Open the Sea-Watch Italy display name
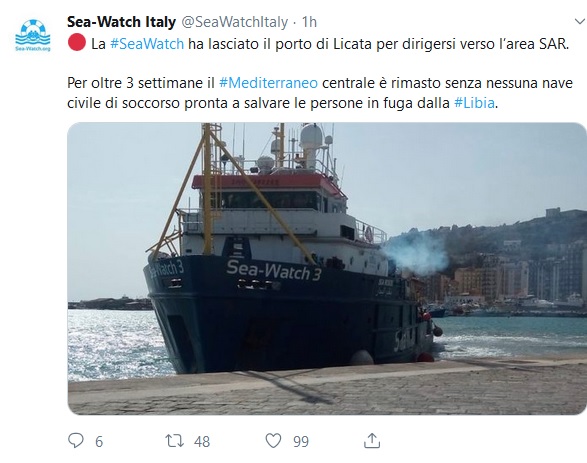Screen dimensions: 587x463 tap(121, 22)
